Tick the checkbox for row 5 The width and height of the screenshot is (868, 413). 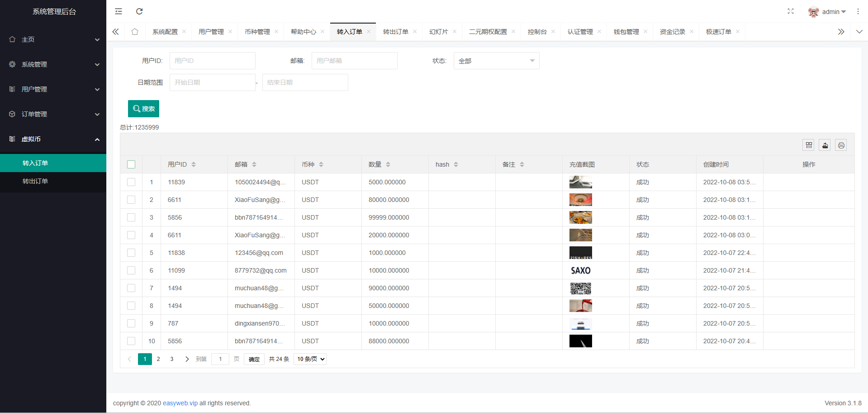tap(131, 253)
